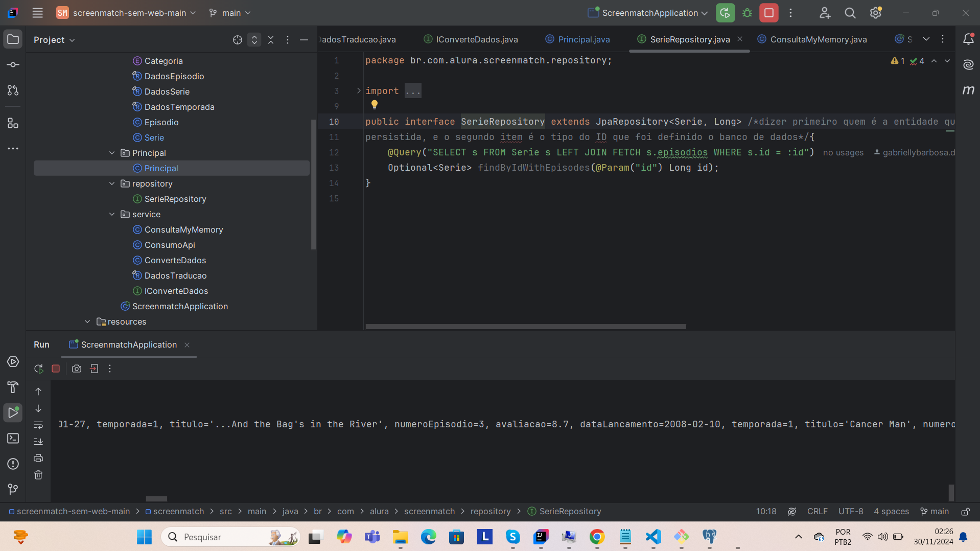Collapse all nodes in Project panel
The height and width of the screenshot is (551, 980).
[x=271, y=40]
